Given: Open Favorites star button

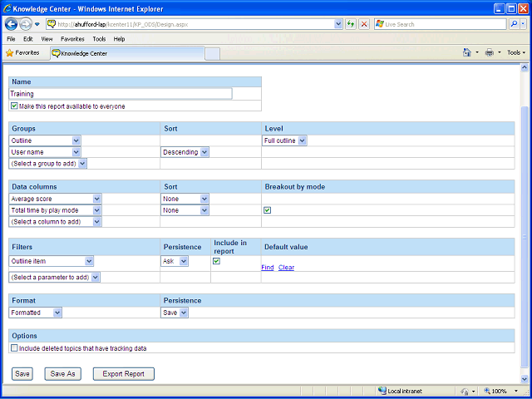Looking at the screenshot, I should click(23, 53).
